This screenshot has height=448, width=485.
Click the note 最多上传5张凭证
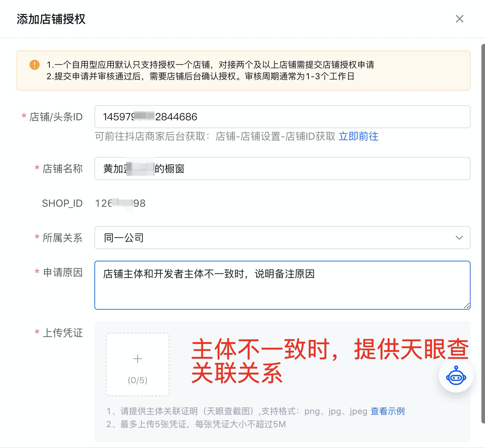tap(196, 424)
